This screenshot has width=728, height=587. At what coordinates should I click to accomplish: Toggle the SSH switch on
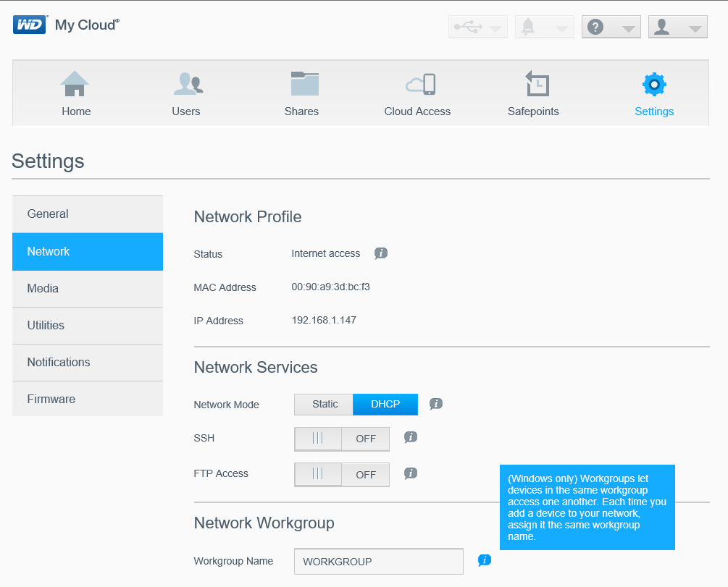point(342,439)
